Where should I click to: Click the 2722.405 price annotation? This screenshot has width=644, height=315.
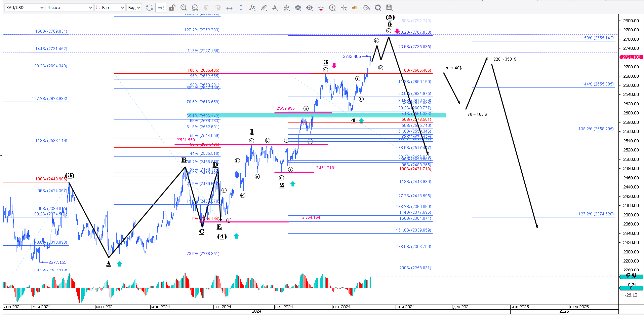[352, 56]
